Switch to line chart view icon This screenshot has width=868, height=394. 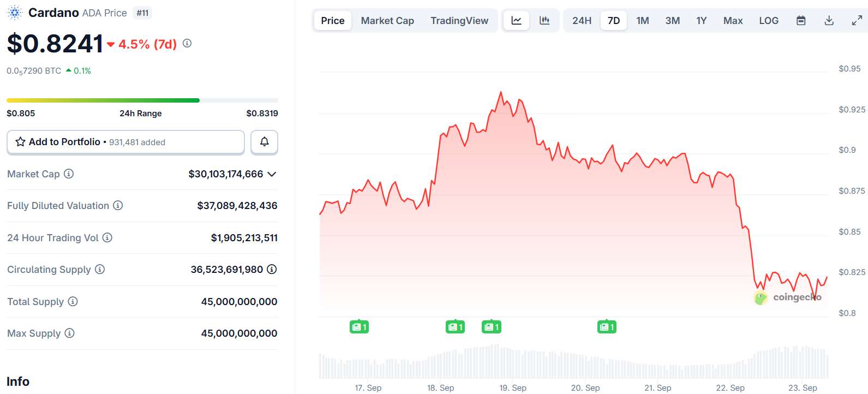point(516,21)
